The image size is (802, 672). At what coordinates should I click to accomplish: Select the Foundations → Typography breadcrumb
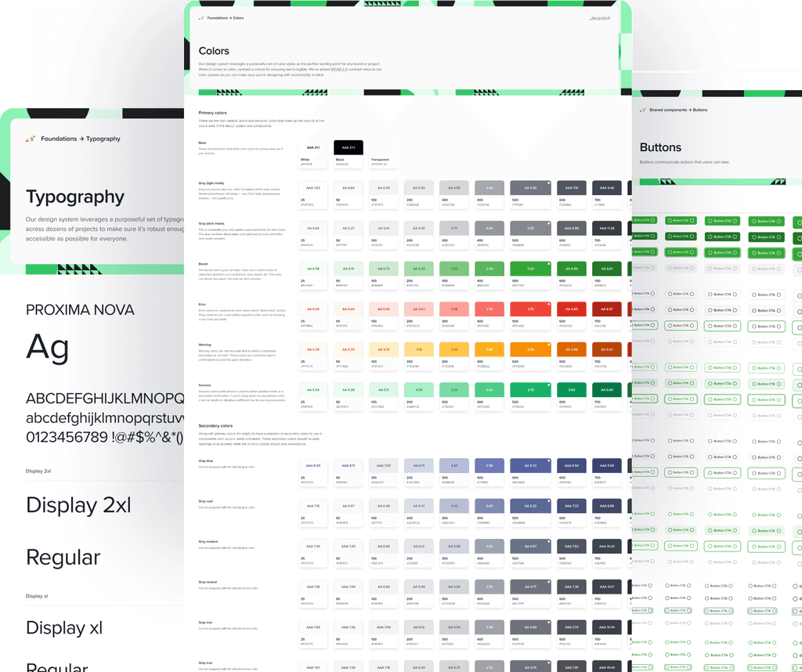pos(81,139)
